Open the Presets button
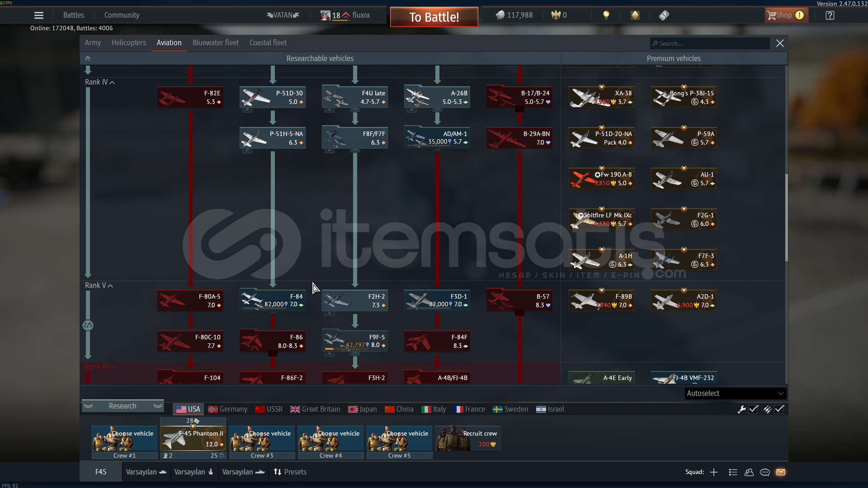This screenshot has height=488, width=868. pyautogui.click(x=290, y=472)
